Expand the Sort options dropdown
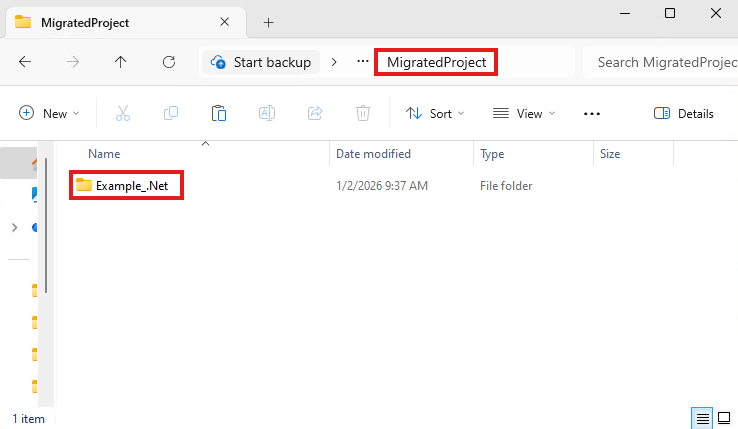Screen dimensions: 738x429 point(435,114)
